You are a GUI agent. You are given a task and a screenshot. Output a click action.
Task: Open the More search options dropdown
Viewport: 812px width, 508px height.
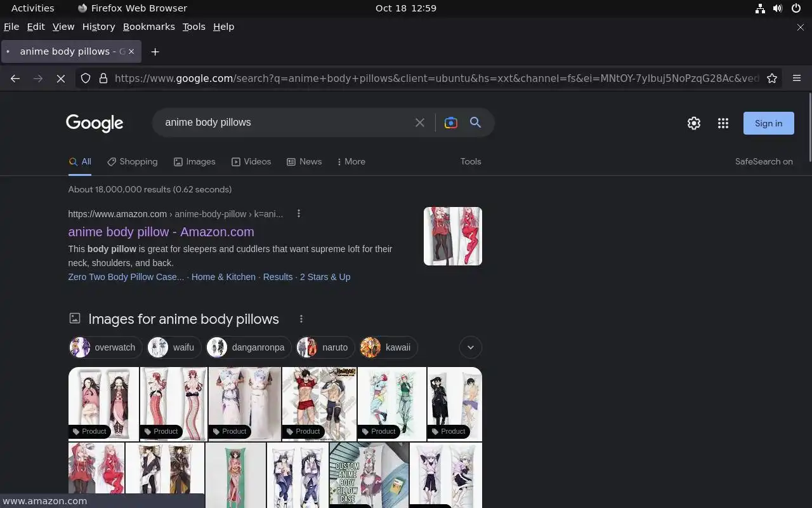tap(351, 161)
